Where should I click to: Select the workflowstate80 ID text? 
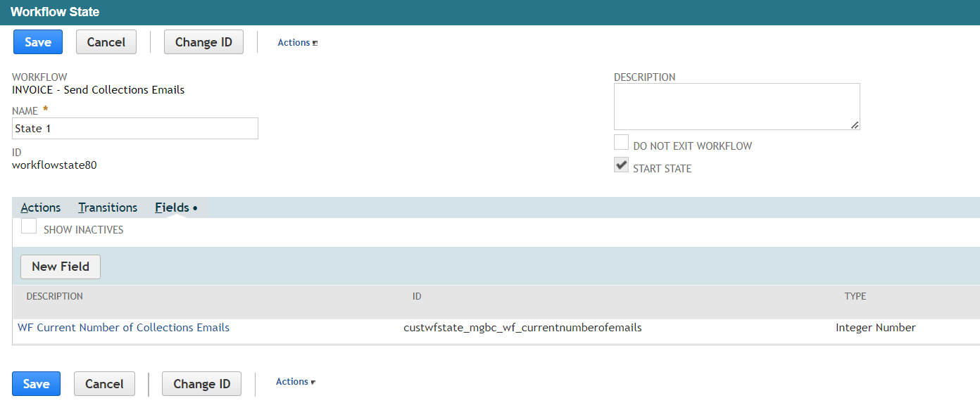[x=54, y=165]
